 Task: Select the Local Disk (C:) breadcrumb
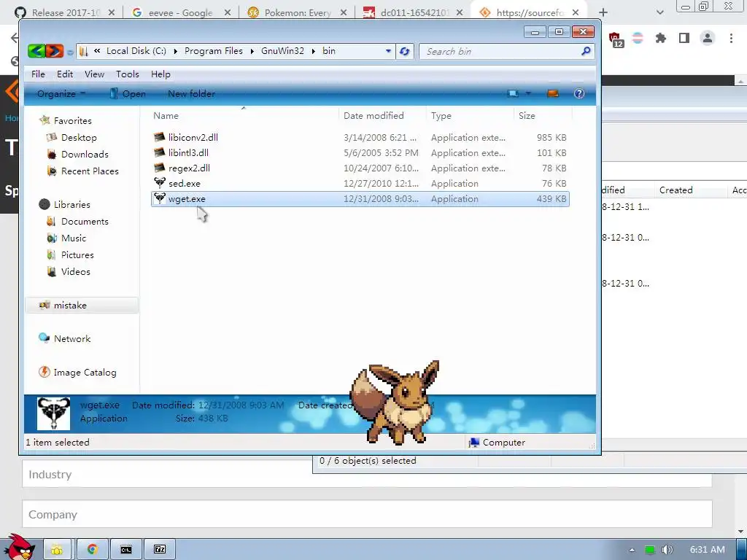click(136, 51)
